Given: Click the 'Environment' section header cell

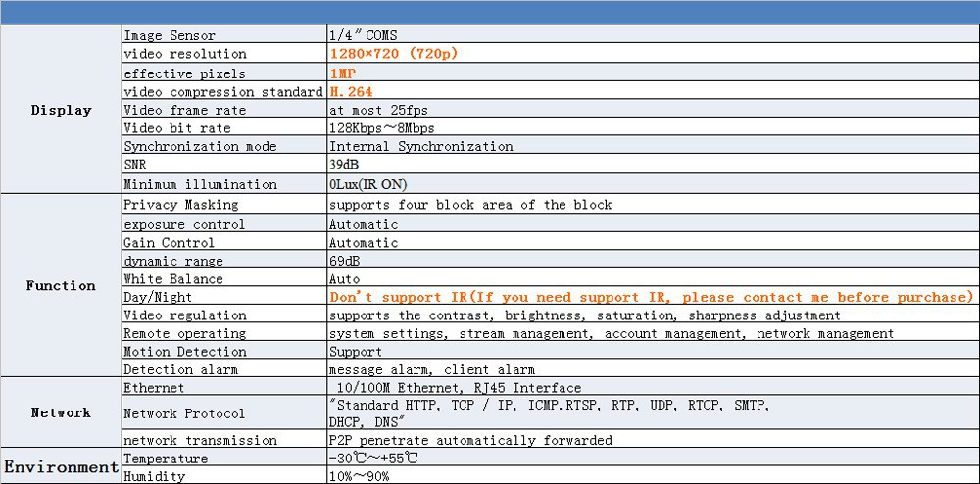Looking at the screenshot, I should (61, 466).
